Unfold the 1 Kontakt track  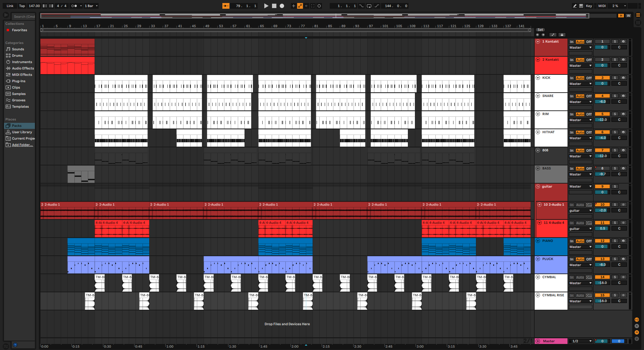click(538, 42)
